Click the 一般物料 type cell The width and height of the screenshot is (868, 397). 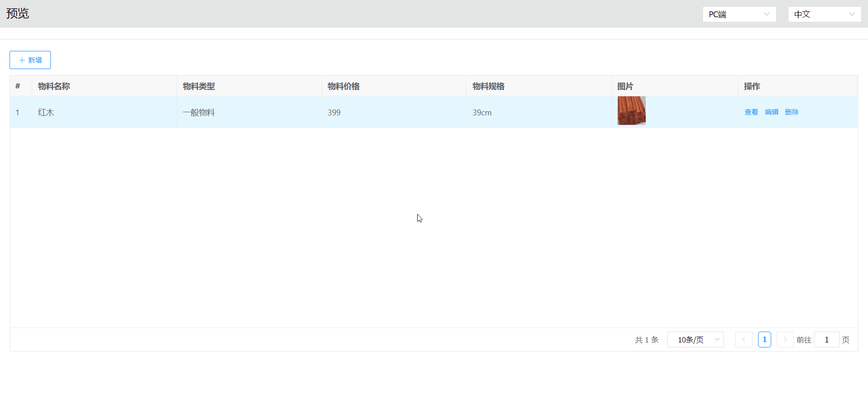(199, 113)
